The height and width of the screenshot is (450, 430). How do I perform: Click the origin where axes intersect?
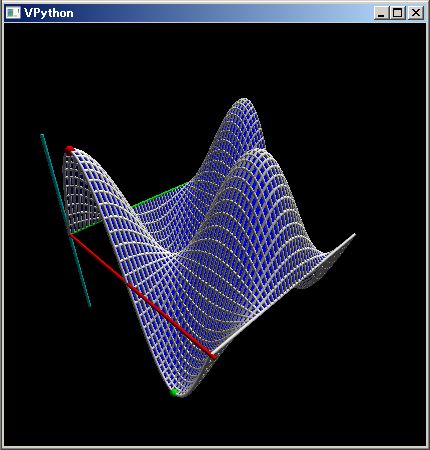(x=70, y=234)
